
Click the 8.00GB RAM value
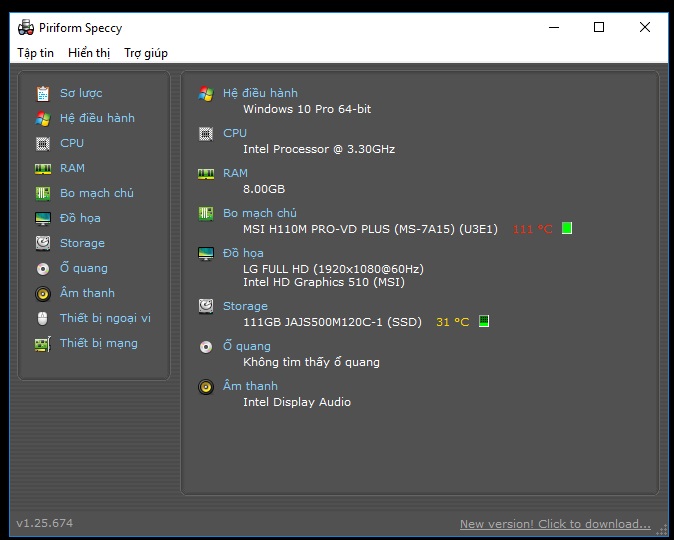[x=264, y=189]
